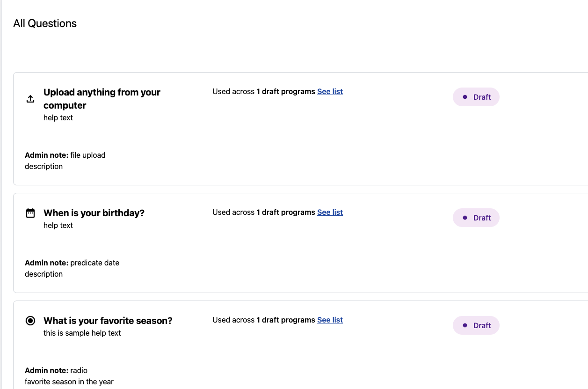The width and height of the screenshot is (588, 389).
Task: Click the Draft badge on the season question
Action: [476, 325]
